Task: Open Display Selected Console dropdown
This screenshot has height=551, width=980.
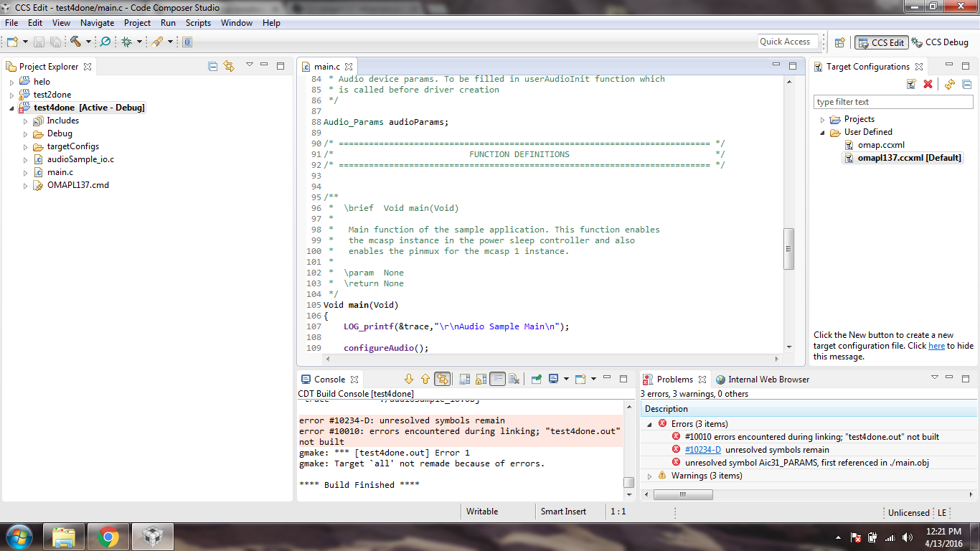Action: click(566, 379)
